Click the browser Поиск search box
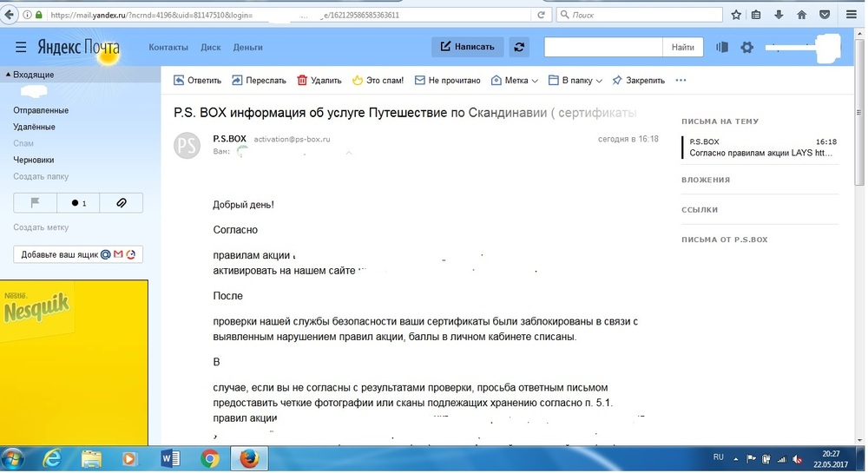The height and width of the screenshot is (473, 868). click(640, 15)
